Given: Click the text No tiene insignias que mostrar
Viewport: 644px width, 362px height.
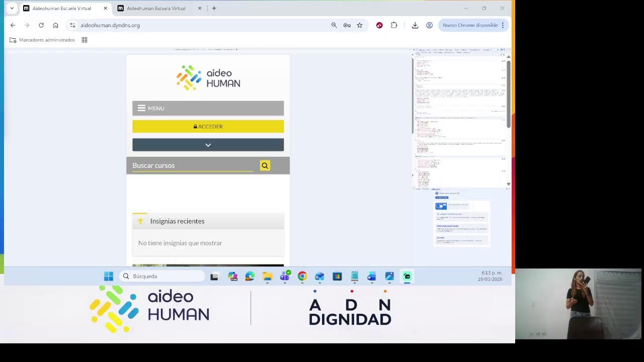Looking at the screenshot, I should (180, 243).
